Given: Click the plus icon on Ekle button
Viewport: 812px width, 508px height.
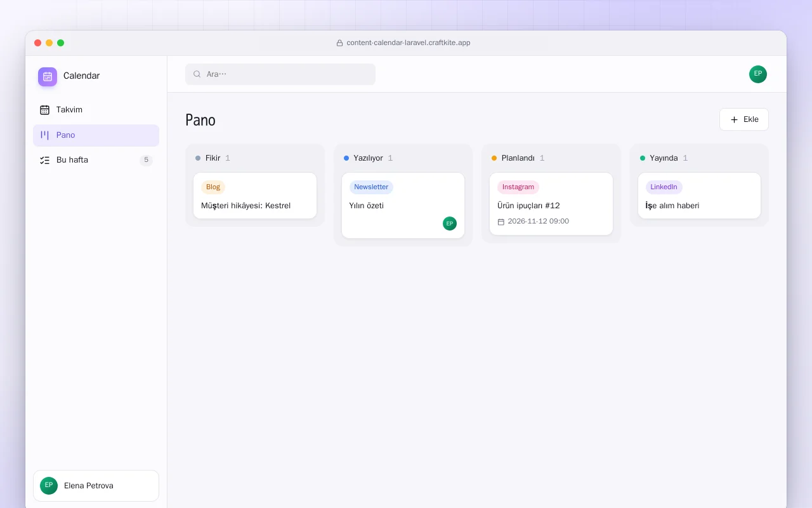Looking at the screenshot, I should pos(734,119).
